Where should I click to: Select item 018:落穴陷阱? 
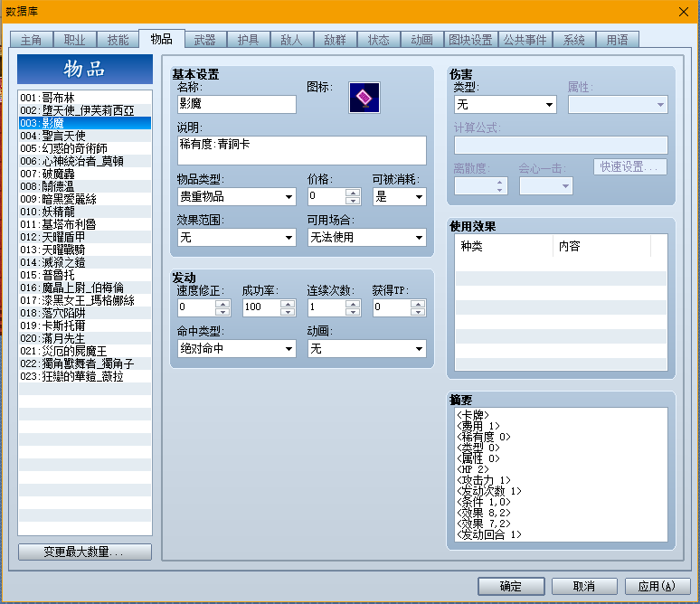pyautogui.click(x=85, y=313)
